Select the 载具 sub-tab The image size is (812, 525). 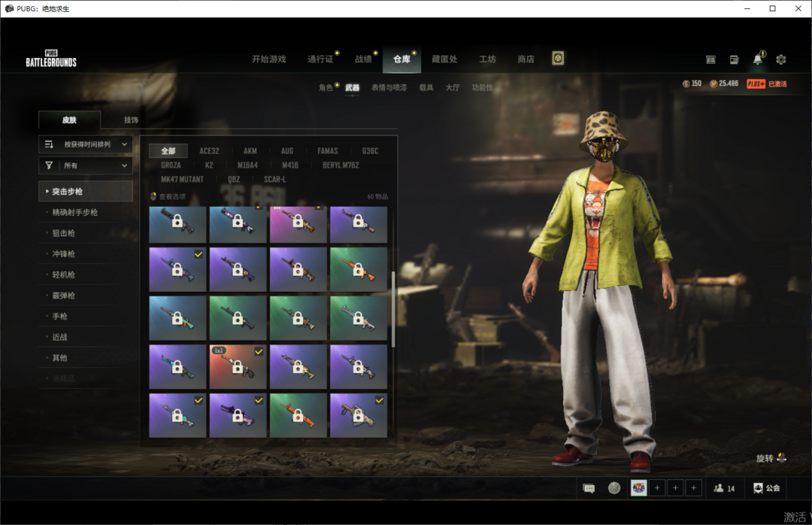426,87
